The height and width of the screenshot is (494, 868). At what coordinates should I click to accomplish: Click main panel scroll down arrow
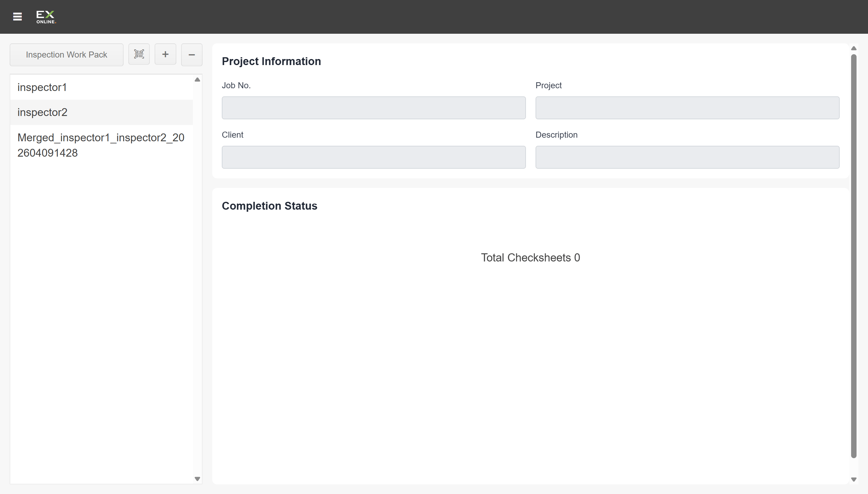[x=854, y=480]
